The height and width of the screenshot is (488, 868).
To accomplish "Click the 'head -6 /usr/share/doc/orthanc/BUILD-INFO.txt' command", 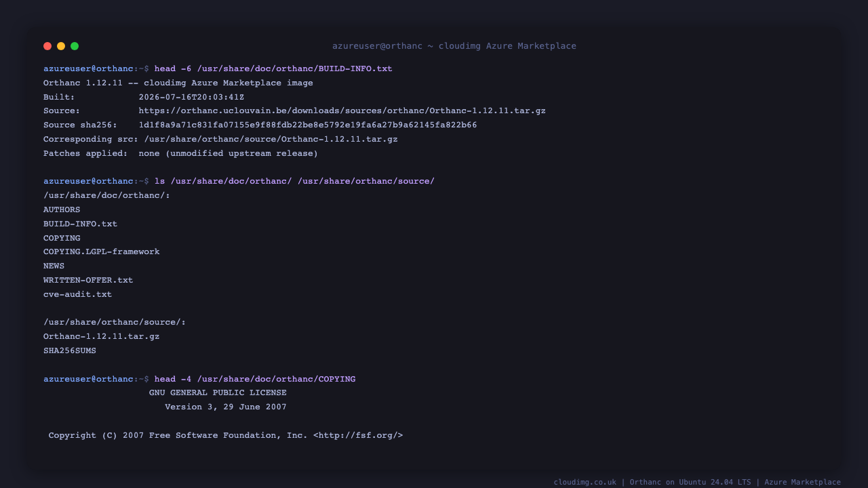I will point(273,69).
